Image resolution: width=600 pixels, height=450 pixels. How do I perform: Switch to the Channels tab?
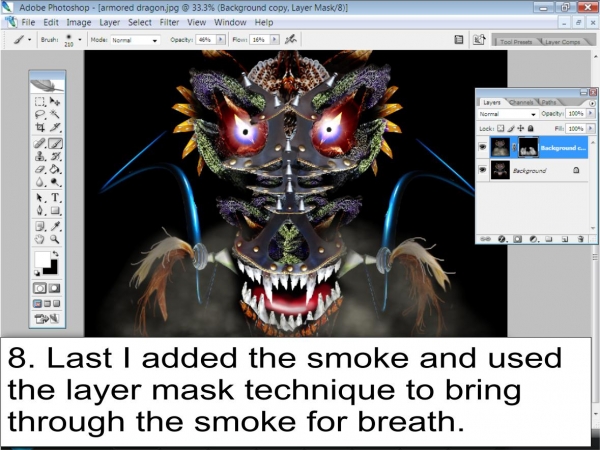point(522,103)
